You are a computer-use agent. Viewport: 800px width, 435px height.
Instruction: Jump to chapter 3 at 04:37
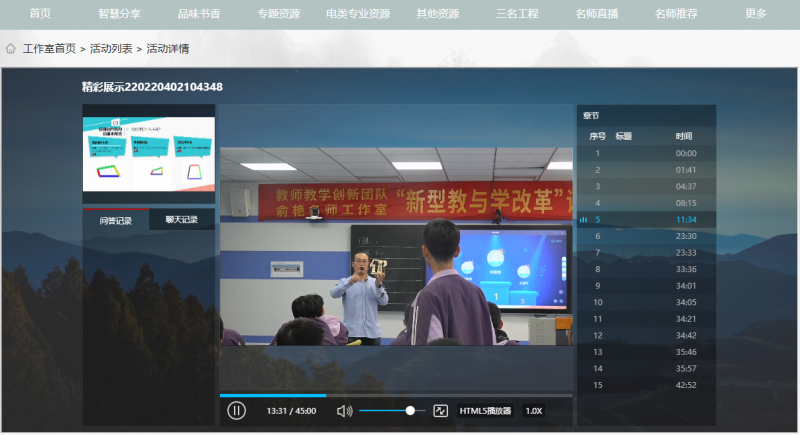point(646,186)
